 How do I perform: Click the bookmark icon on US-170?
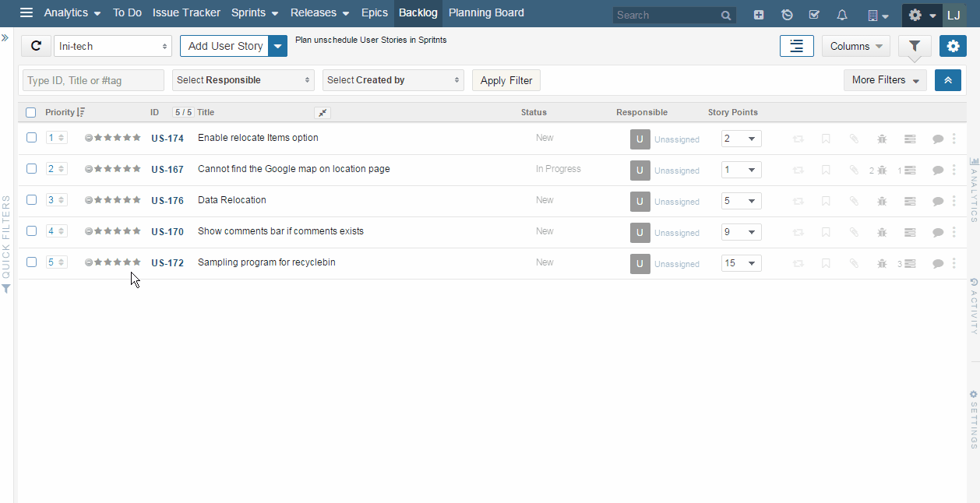coord(826,232)
